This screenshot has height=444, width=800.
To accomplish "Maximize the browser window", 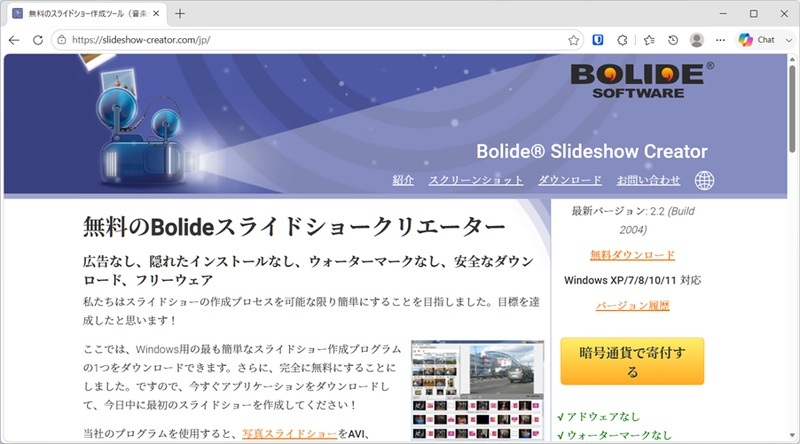I will pos(754,14).
